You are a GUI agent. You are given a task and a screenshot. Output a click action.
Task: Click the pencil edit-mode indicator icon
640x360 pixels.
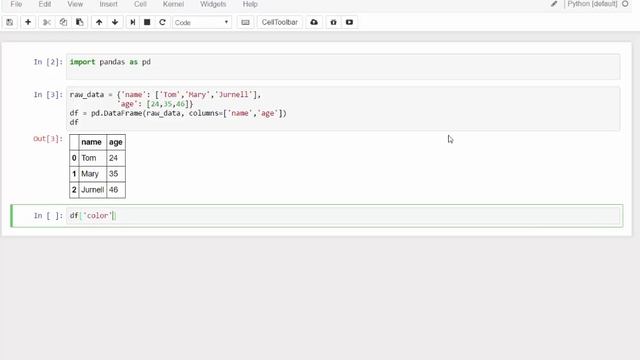(x=554, y=4)
